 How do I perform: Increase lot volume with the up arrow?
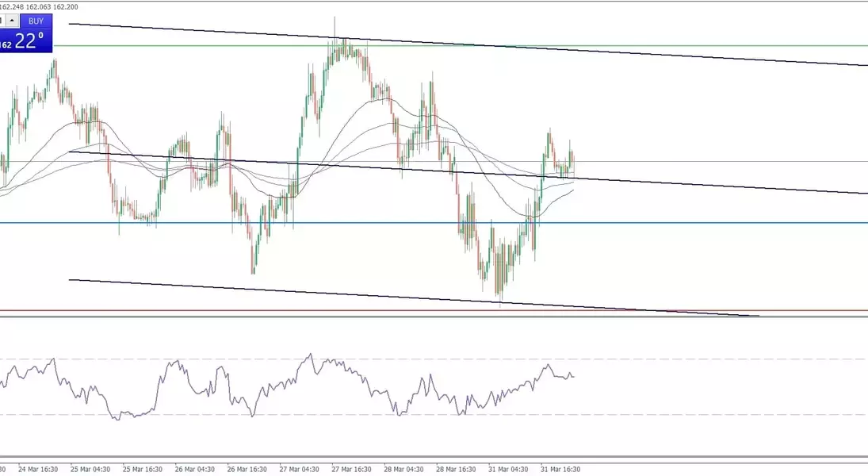coord(13,21)
